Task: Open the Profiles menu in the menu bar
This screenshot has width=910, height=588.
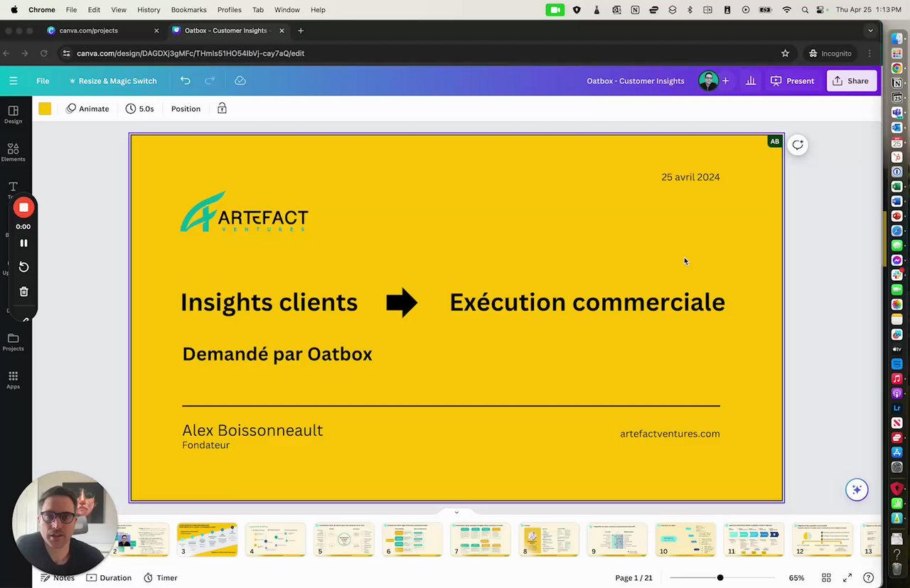Action: click(x=229, y=10)
